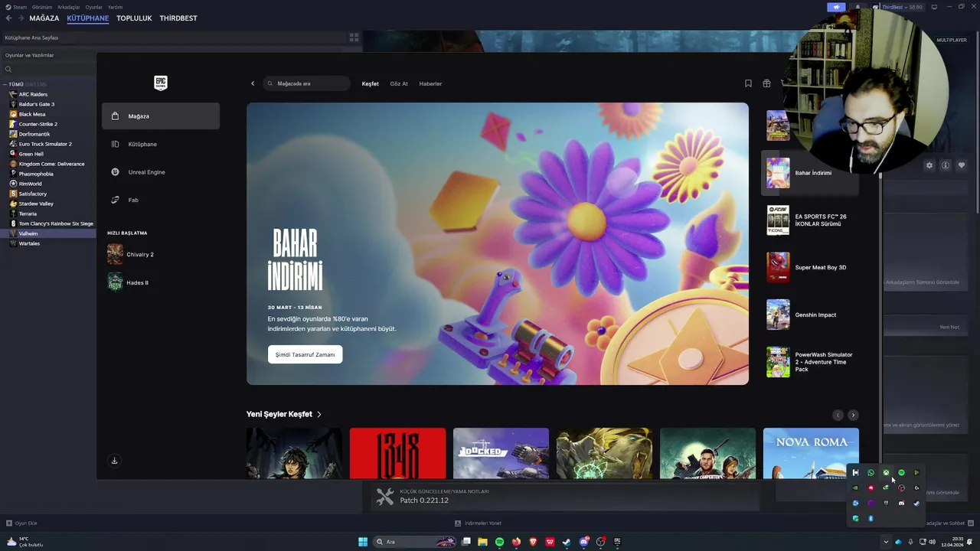Click the Epic Games logo

[160, 83]
